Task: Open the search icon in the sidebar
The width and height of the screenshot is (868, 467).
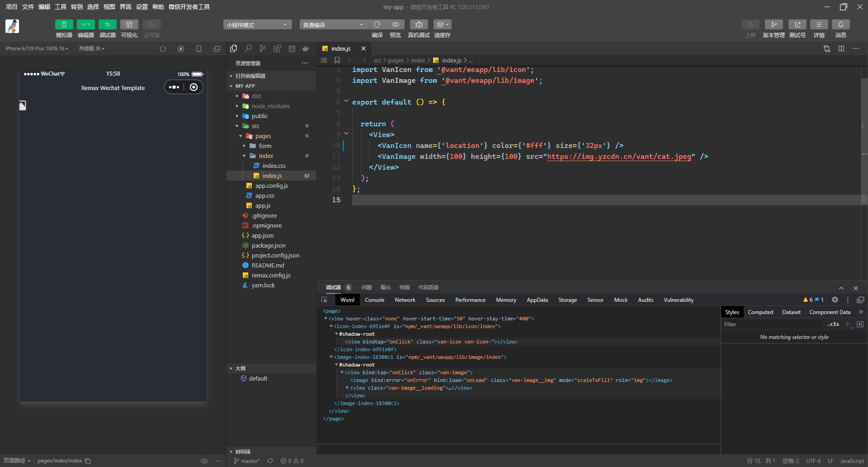Action: click(x=248, y=48)
